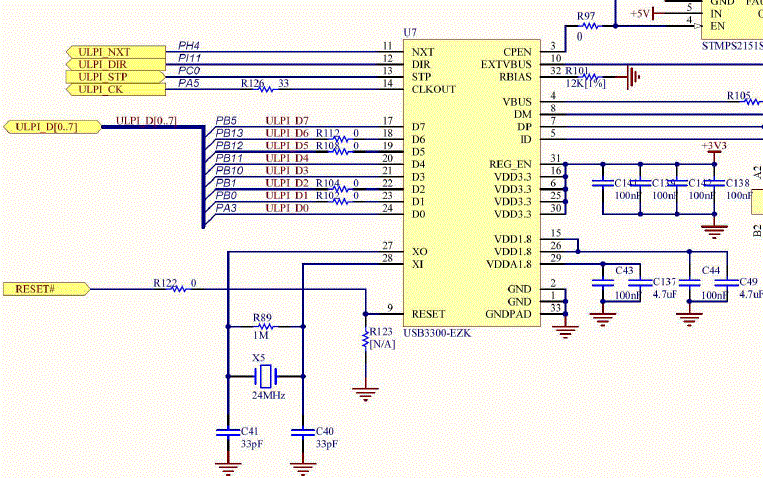Click the PA3 net label
The image size is (763, 478).
[x=226, y=208]
